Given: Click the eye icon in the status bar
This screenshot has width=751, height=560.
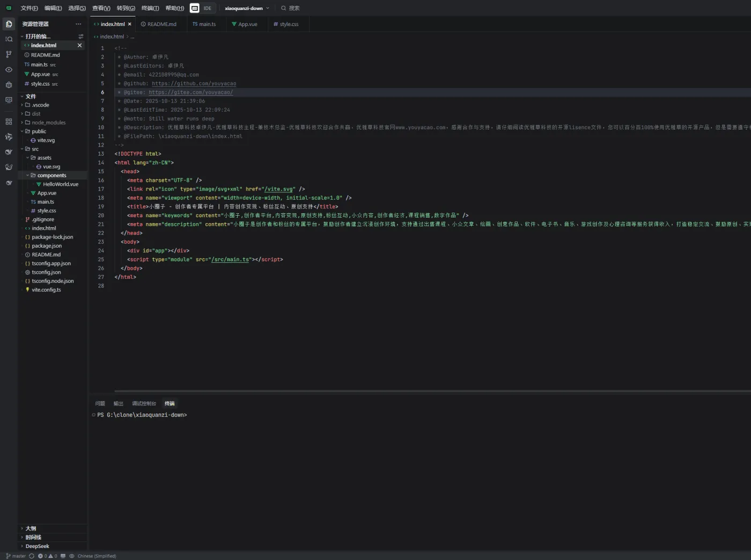Looking at the screenshot, I should [x=72, y=556].
